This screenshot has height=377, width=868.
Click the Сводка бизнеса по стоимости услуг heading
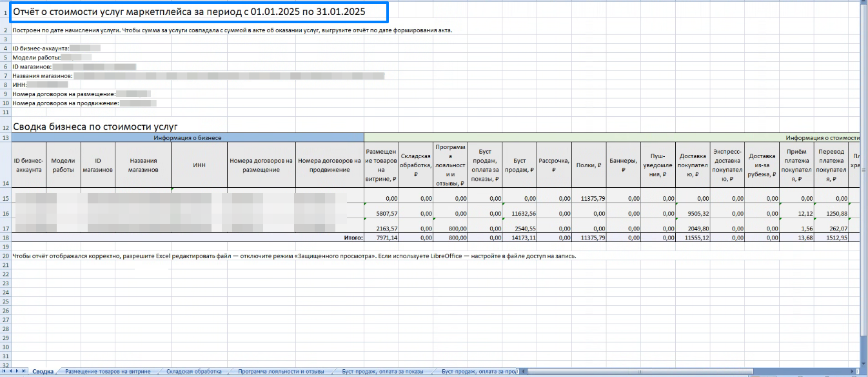(95, 127)
